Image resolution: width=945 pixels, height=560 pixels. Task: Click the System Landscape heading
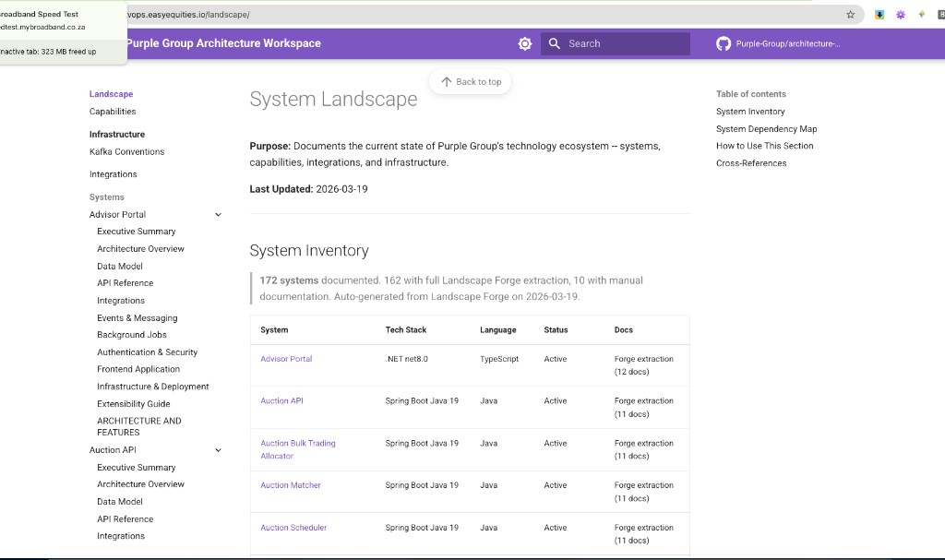333,100
